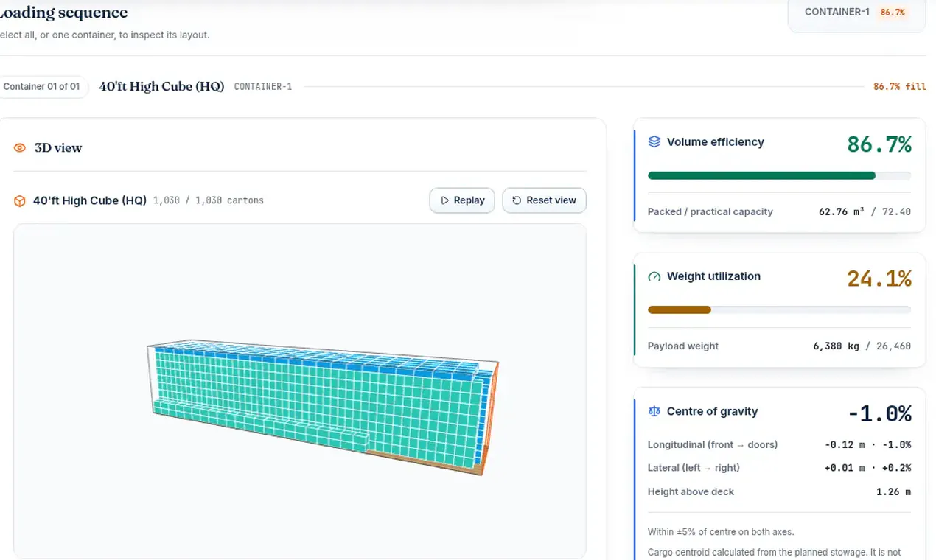Click the Container 01 of 01 badge
This screenshot has width=936, height=560.
[41, 86]
